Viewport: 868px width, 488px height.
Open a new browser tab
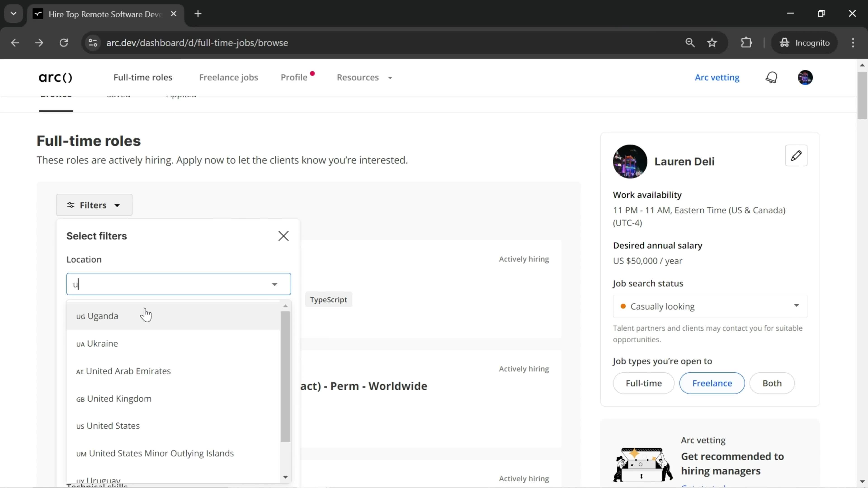point(198,14)
